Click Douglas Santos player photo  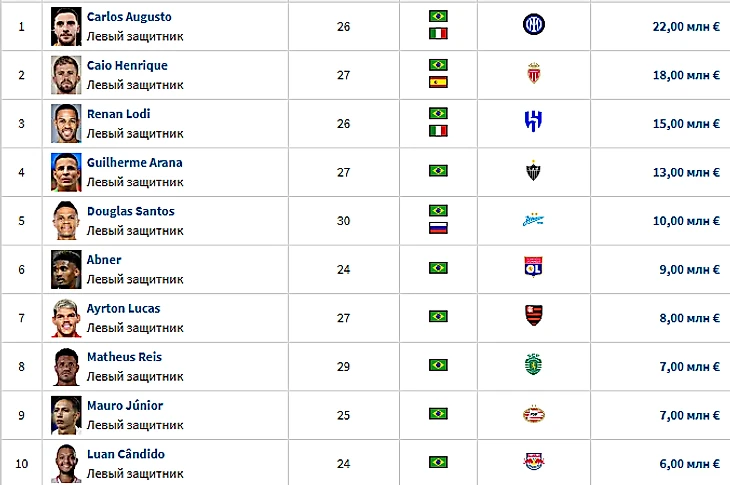[66, 221]
